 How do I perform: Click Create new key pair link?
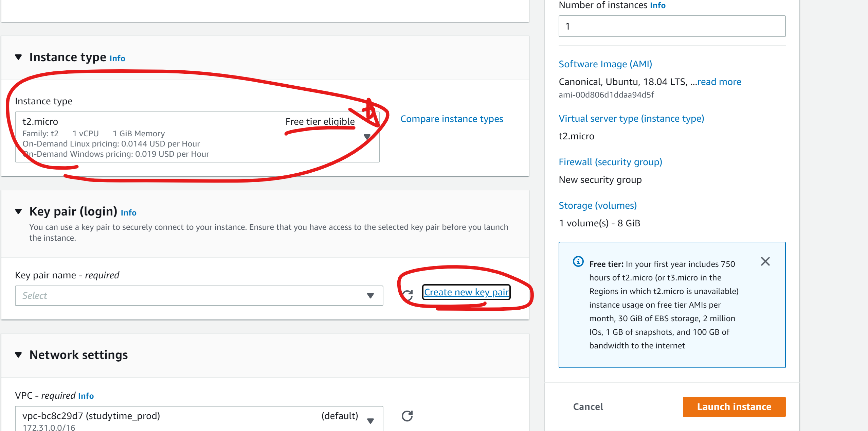pyautogui.click(x=466, y=292)
